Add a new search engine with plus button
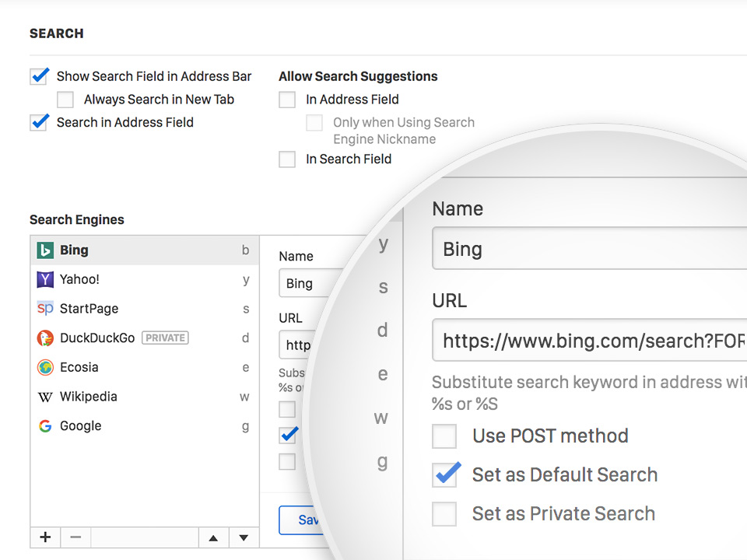747x560 pixels. pyautogui.click(x=45, y=537)
